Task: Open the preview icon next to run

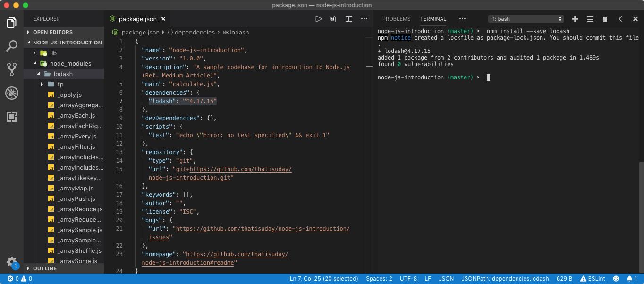Action: [333, 19]
